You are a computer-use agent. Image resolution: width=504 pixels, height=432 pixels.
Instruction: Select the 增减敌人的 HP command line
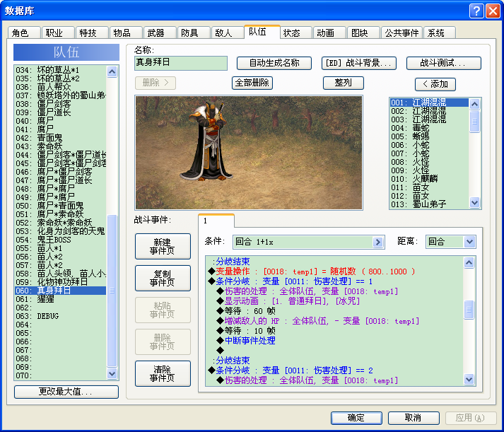pyautogui.click(x=334, y=321)
